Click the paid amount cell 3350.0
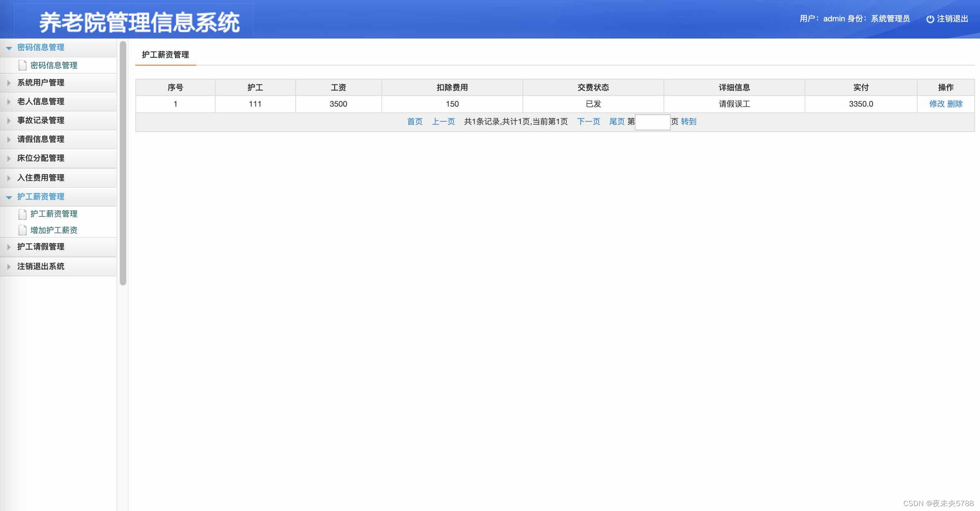The width and height of the screenshot is (980, 511). point(861,104)
